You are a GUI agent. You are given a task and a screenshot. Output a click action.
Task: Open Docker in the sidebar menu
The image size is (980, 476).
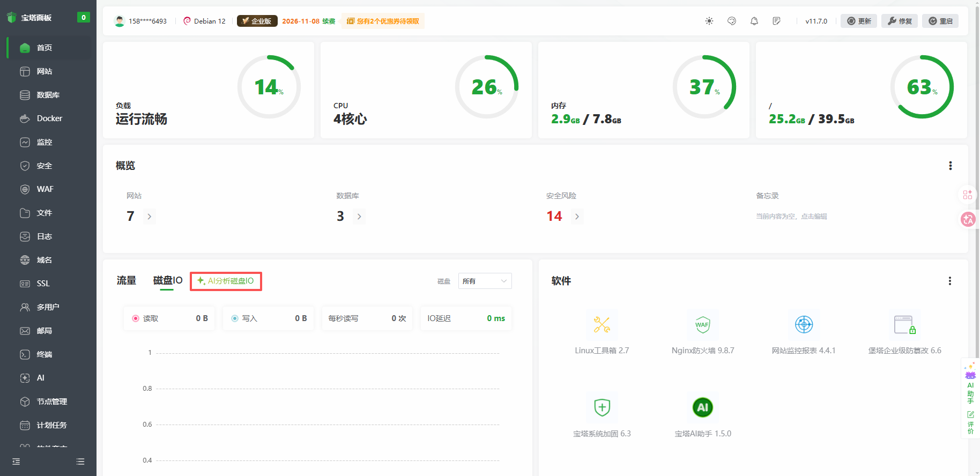pos(49,118)
